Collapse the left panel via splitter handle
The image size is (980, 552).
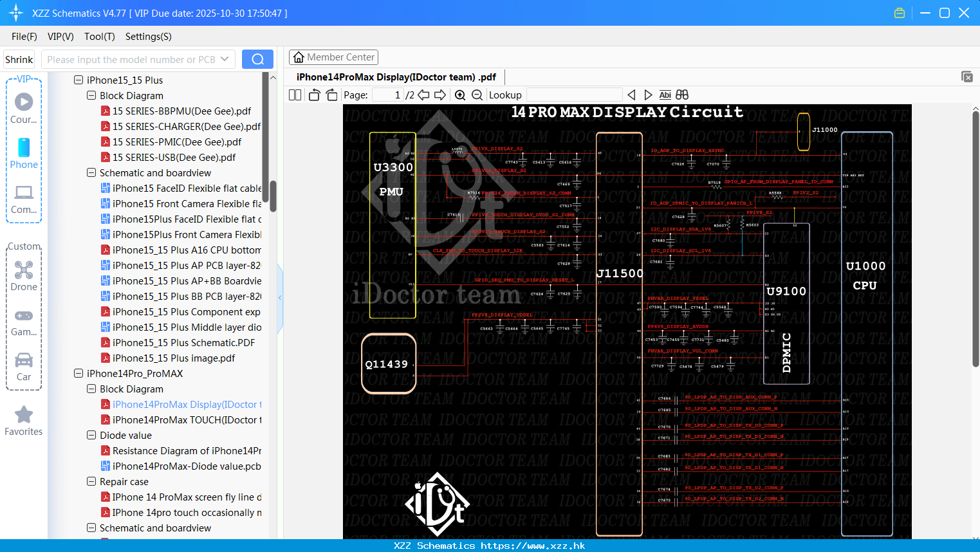pyautogui.click(x=280, y=298)
